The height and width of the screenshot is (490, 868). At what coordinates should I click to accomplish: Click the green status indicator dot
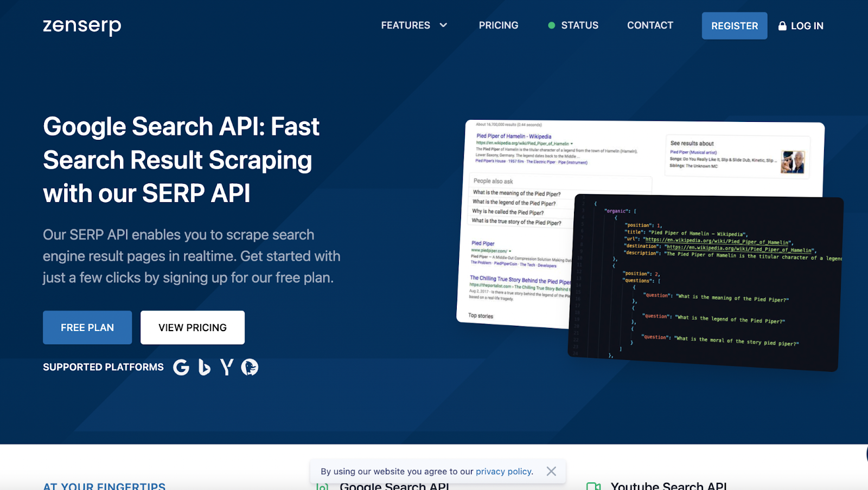[551, 25]
